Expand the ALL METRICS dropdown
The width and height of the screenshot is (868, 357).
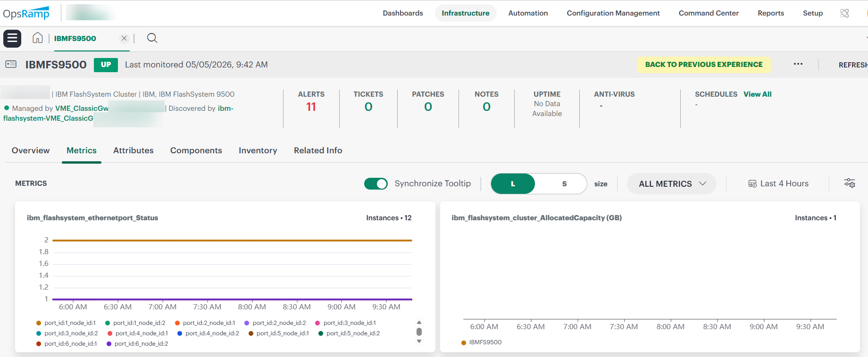point(672,184)
